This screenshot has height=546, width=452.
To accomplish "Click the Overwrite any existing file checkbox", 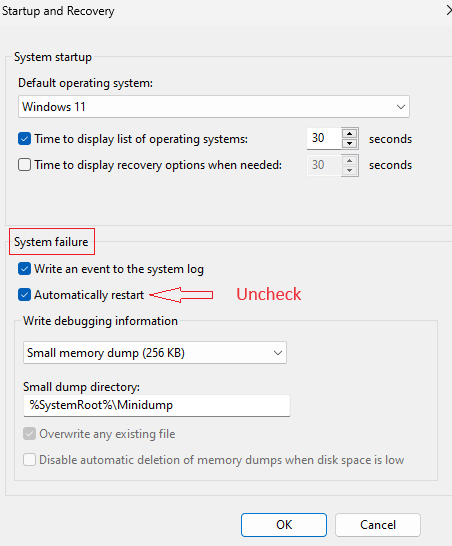I will pos(30,434).
